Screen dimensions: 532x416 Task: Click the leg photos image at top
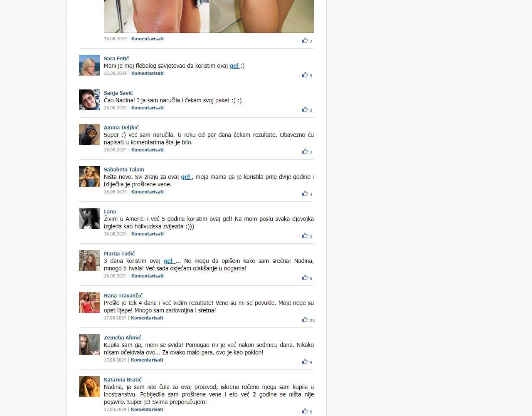[209, 17]
